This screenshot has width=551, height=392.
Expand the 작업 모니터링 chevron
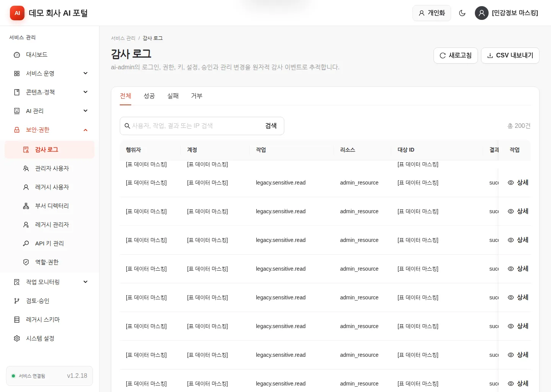[86, 282]
